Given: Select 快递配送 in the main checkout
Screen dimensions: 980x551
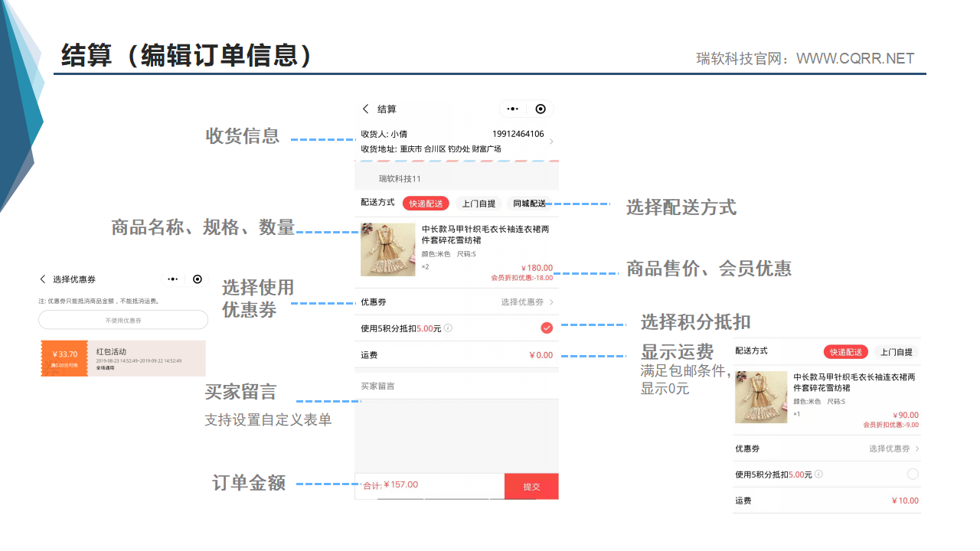Looking at the screenshot, I should (426, 204).
